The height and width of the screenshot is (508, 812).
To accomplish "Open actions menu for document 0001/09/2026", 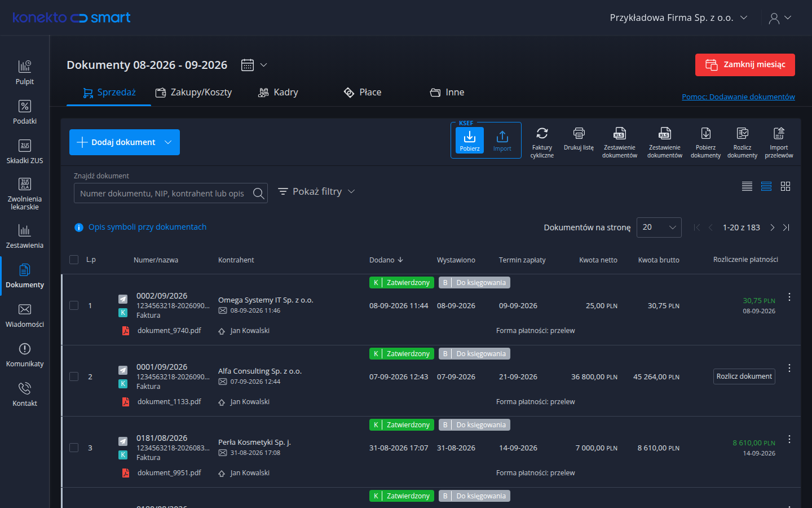I will click(789, 368).
